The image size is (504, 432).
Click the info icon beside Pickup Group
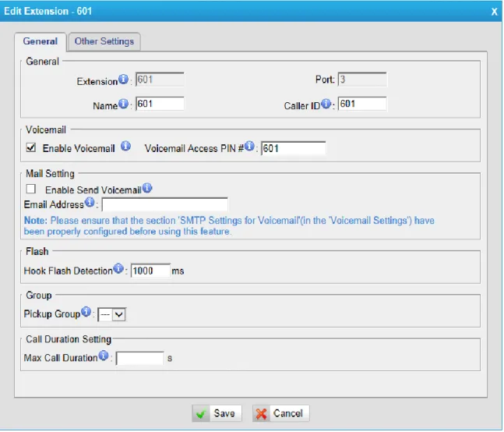pyautogui.click(x=86, y=311)
